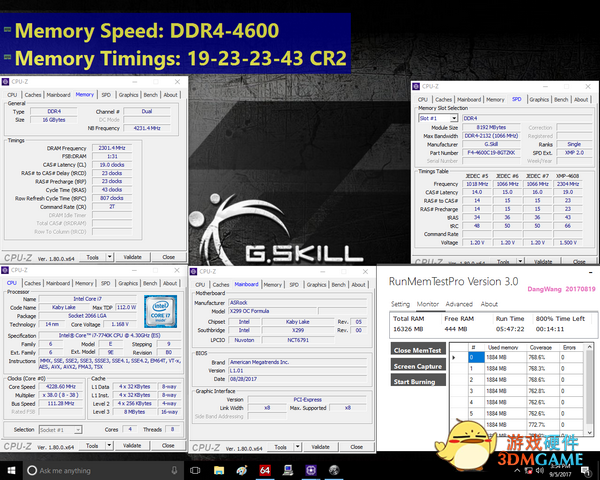Click the row selector arrow for test row 0

click(454, 358)
